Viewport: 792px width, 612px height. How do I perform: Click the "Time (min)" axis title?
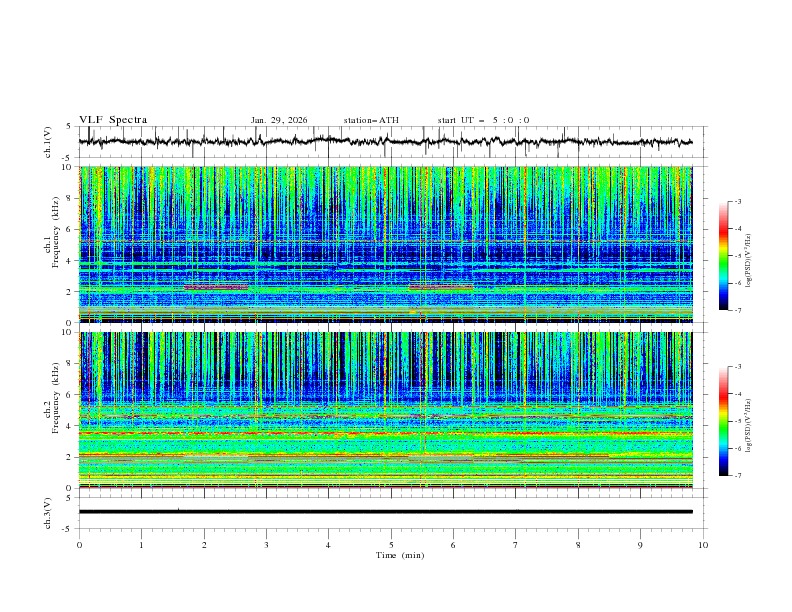click(x=400, y=555)
